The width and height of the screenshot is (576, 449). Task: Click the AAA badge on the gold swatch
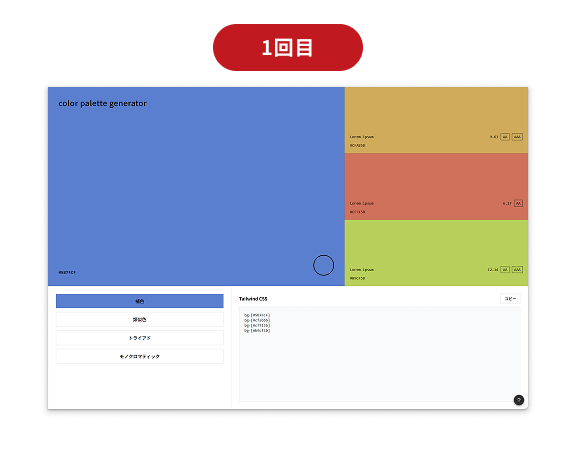point(517,137)
